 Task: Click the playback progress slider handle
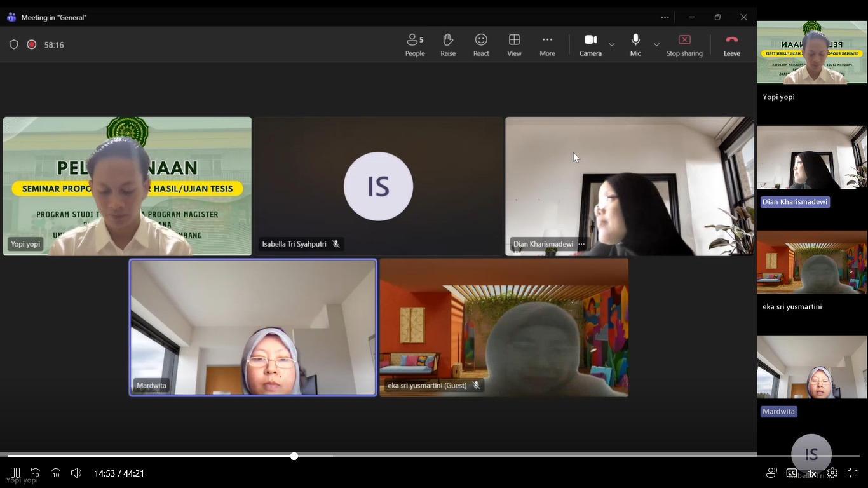pos(294,456)
